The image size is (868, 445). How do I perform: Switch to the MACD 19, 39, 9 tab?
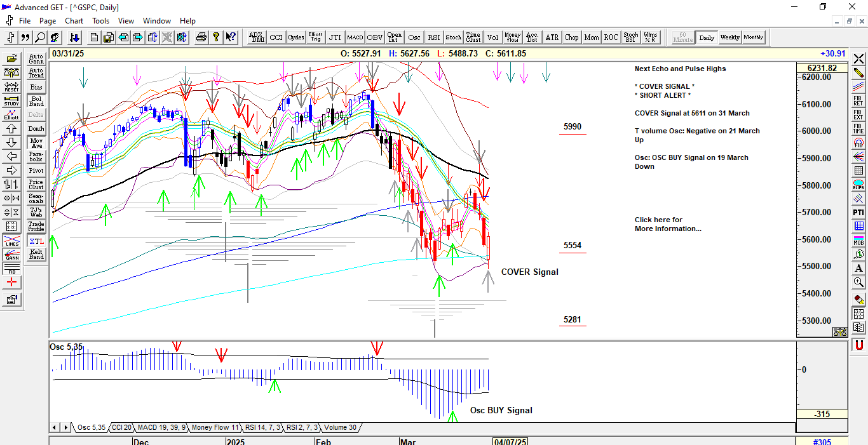coord(161,427)
